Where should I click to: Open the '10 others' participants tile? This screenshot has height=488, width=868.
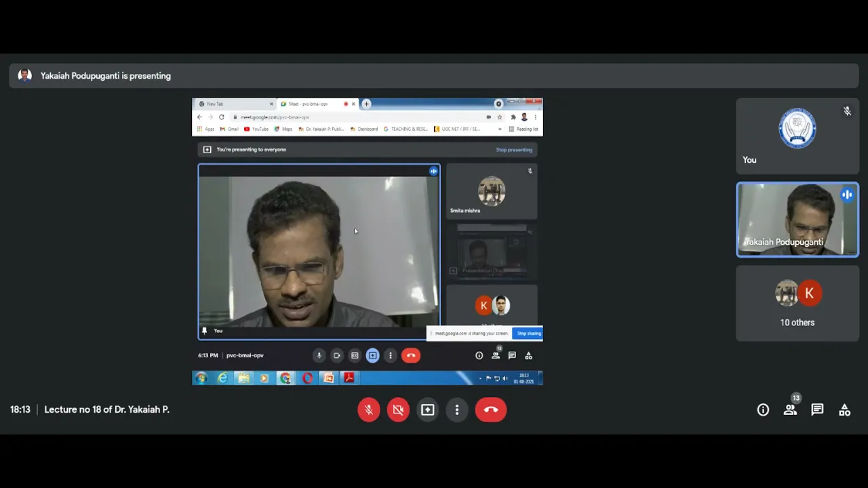[x=797, y=303]
